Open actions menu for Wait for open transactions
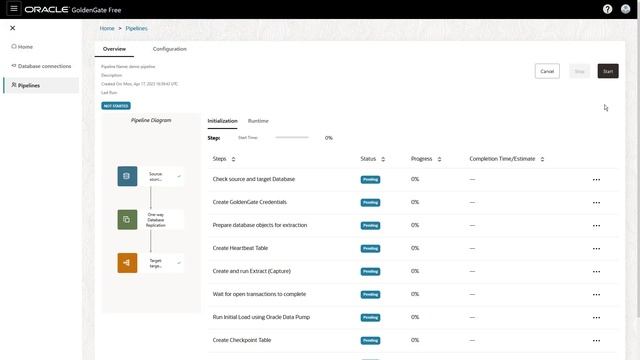Screen dimensions: 640x360 [596, 294]
